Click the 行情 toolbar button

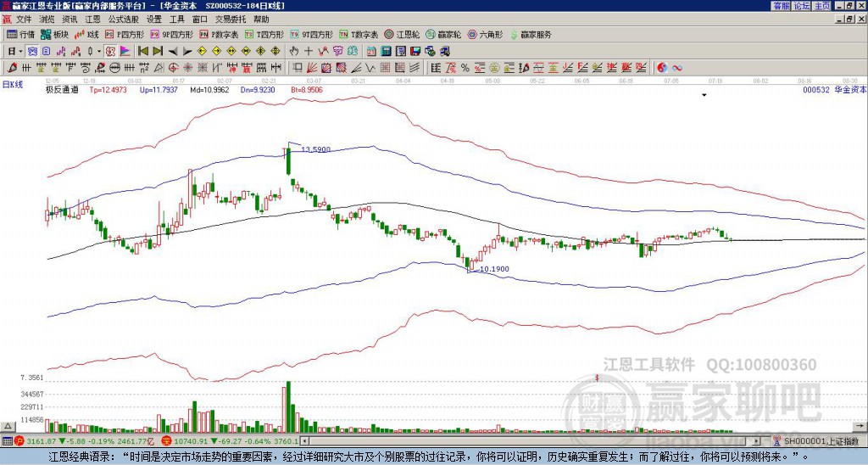[21, 34]
